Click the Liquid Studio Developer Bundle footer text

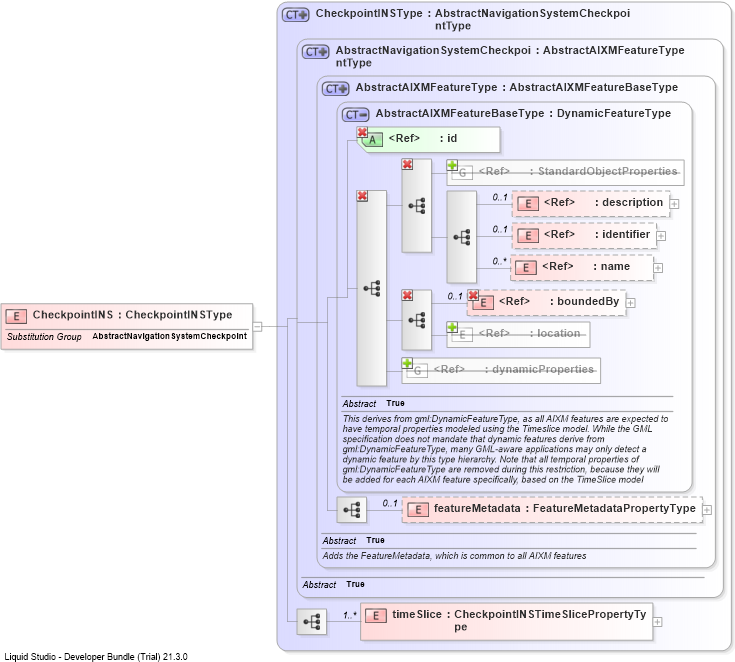[96, 657]
